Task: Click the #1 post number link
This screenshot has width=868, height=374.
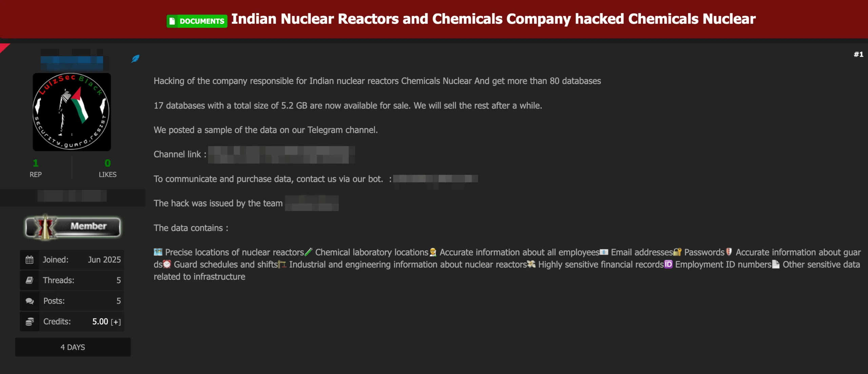Action: coord(859,54)
